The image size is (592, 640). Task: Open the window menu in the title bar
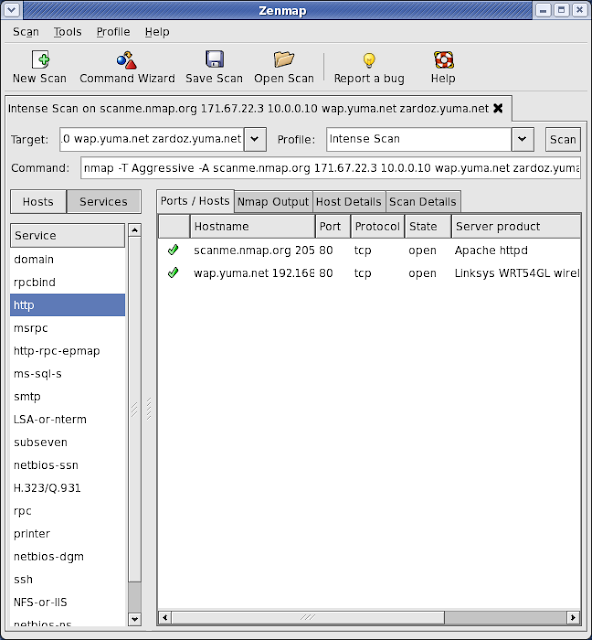tap(12, 10)
